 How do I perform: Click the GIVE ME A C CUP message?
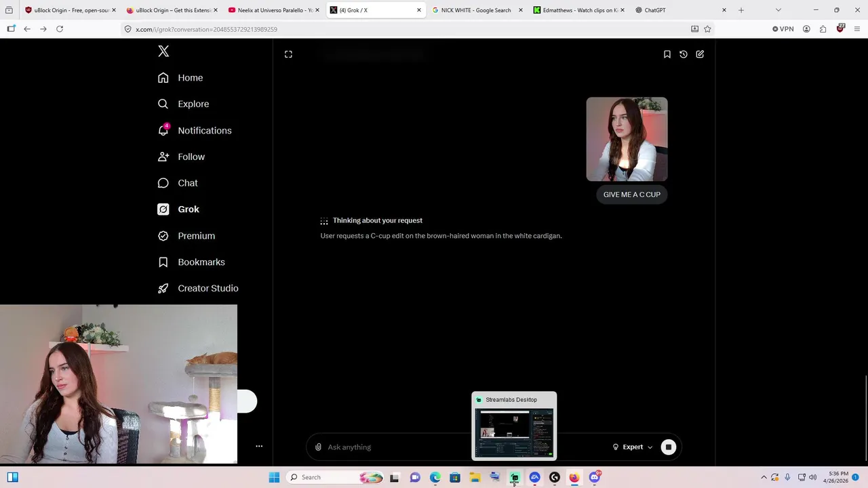tap(631, 195)
